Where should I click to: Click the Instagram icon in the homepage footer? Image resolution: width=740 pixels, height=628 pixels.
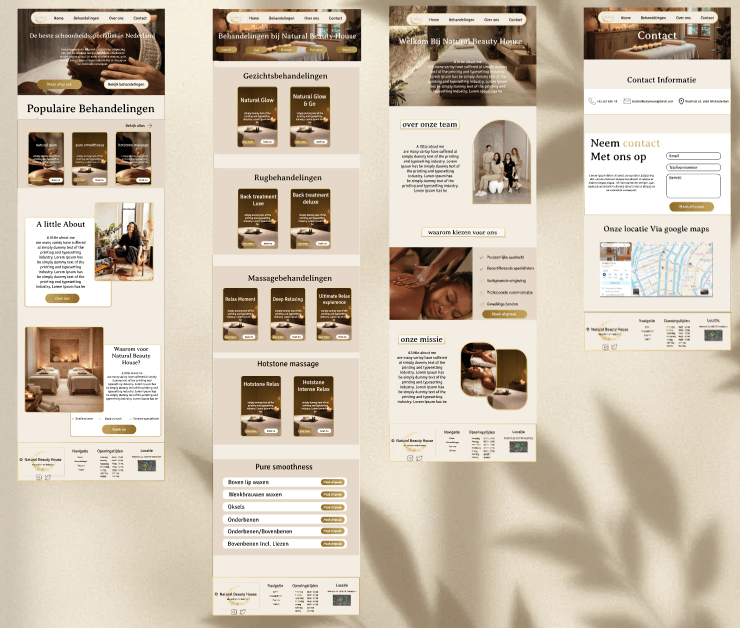[39, 476]
